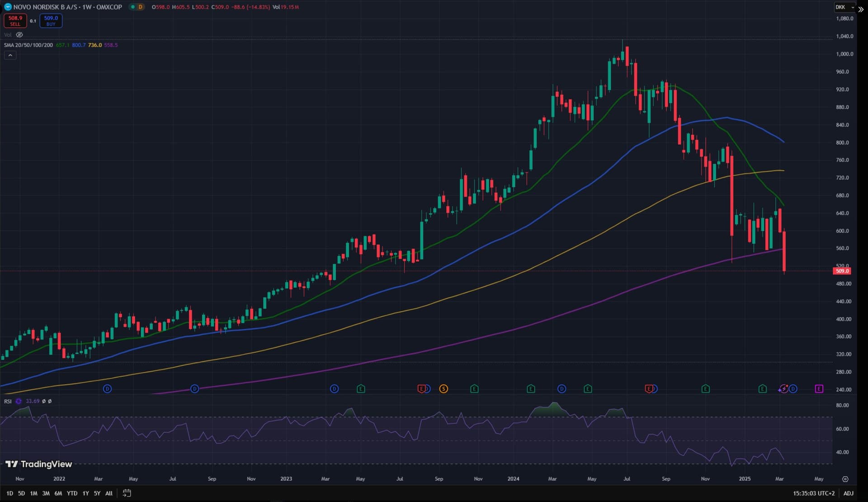Click the RSI value 33.69
868x502 pixels.
point(33,401)
